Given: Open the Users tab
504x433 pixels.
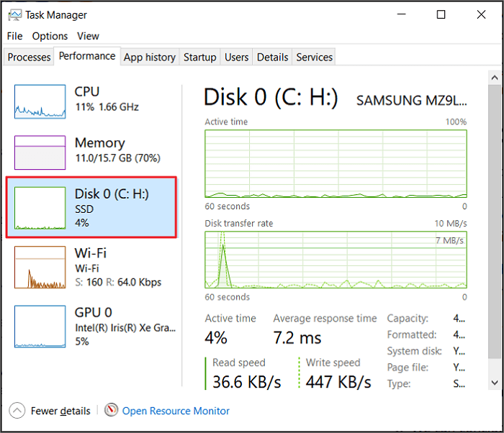Looking at the screenshot, I should coord(236,57).
